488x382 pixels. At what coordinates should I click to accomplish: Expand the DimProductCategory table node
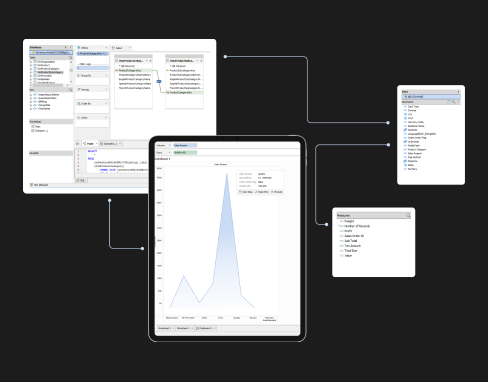click(31, 69)
